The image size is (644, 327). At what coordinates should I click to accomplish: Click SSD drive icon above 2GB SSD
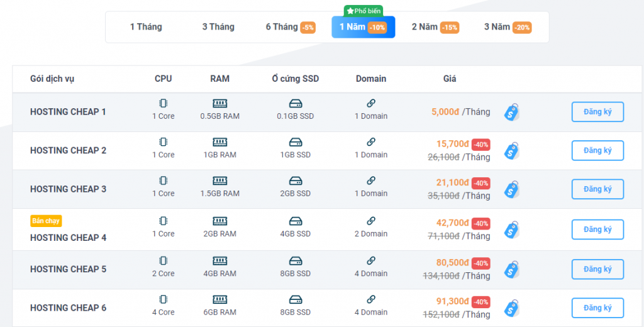click(296, 180)
